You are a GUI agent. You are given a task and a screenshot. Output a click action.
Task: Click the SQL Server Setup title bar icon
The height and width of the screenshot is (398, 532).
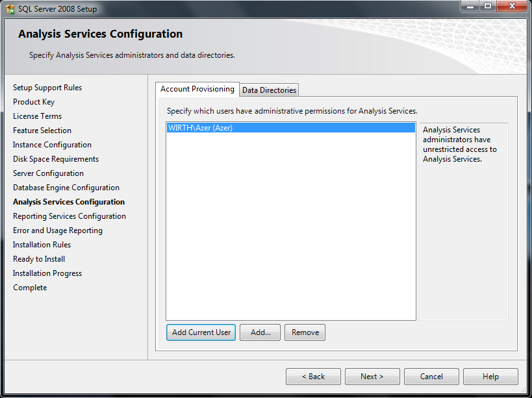[10, 9]
